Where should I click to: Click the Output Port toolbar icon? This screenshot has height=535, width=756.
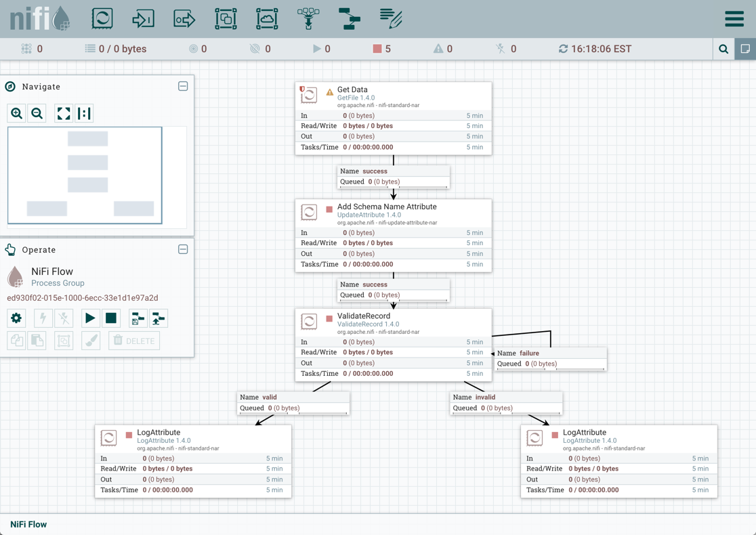[184, 18]
